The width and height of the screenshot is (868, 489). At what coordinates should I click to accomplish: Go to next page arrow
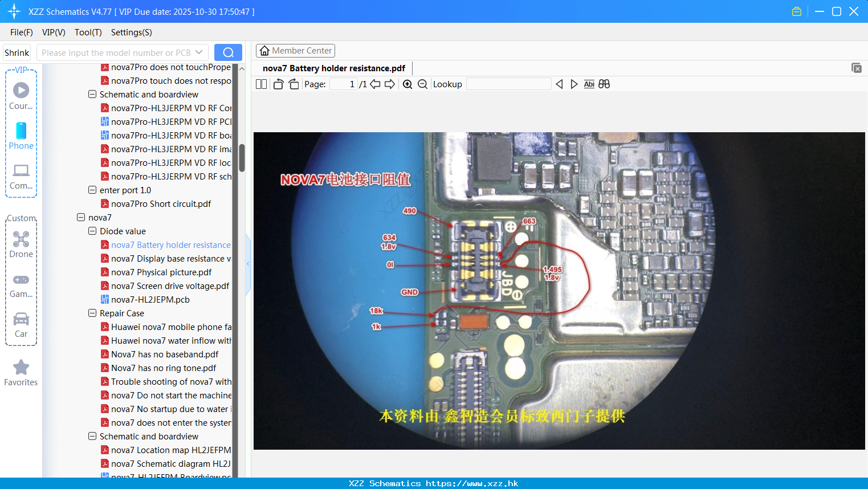[x=390, y=84]
